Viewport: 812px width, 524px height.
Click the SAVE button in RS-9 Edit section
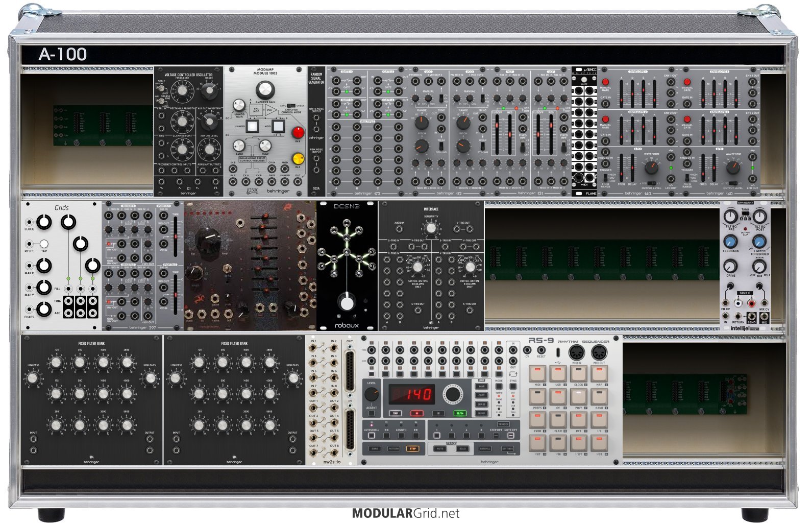coord(481,386)
